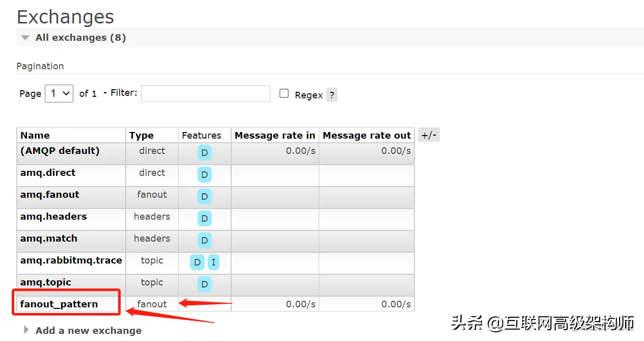Click the D badge on (AMQP default) exchange

coord(204,152)
